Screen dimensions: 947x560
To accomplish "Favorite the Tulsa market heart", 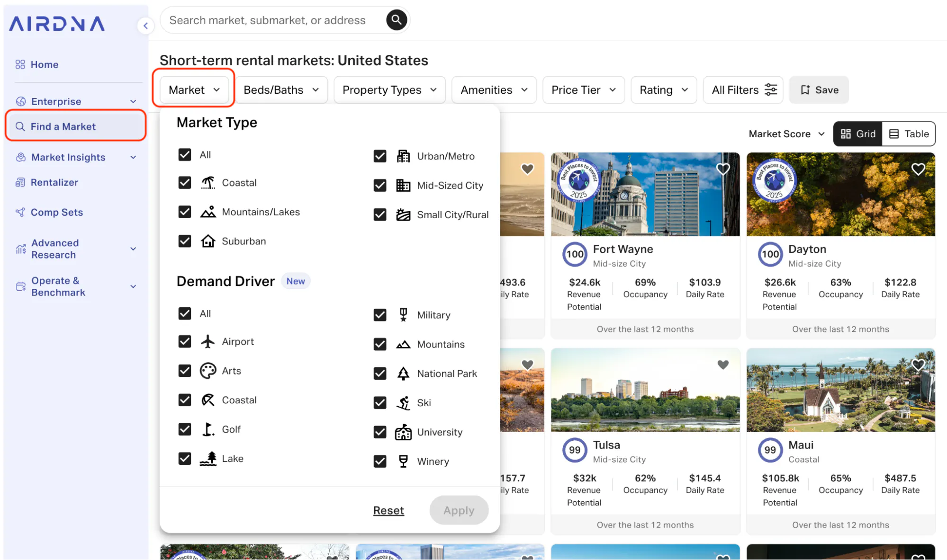I will (x=722, y=364).
